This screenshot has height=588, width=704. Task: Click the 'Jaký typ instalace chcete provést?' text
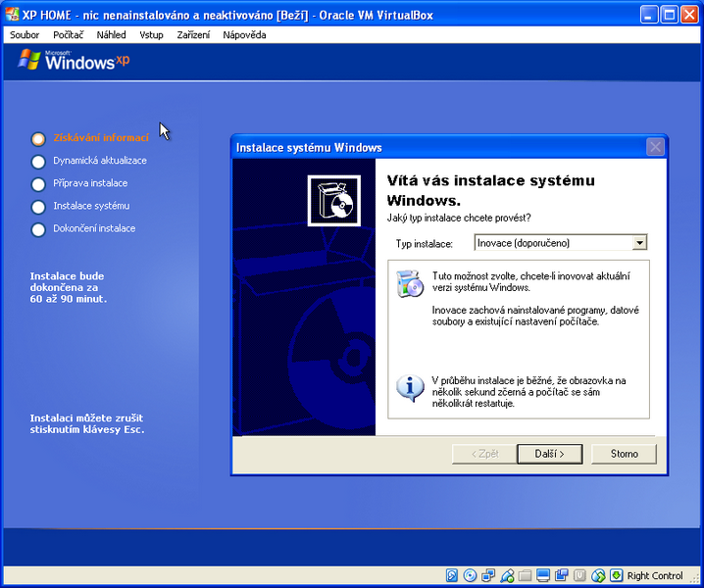point(459,218)
